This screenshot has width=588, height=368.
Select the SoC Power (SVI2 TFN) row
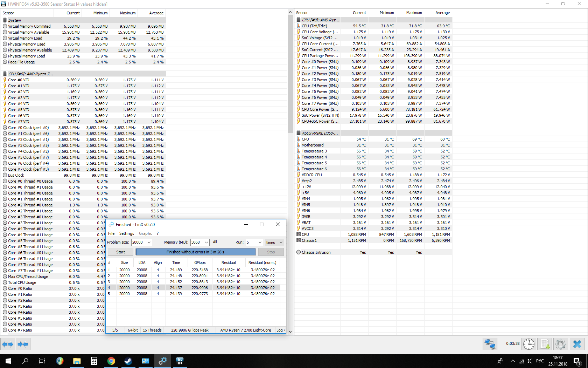(373, 115)
